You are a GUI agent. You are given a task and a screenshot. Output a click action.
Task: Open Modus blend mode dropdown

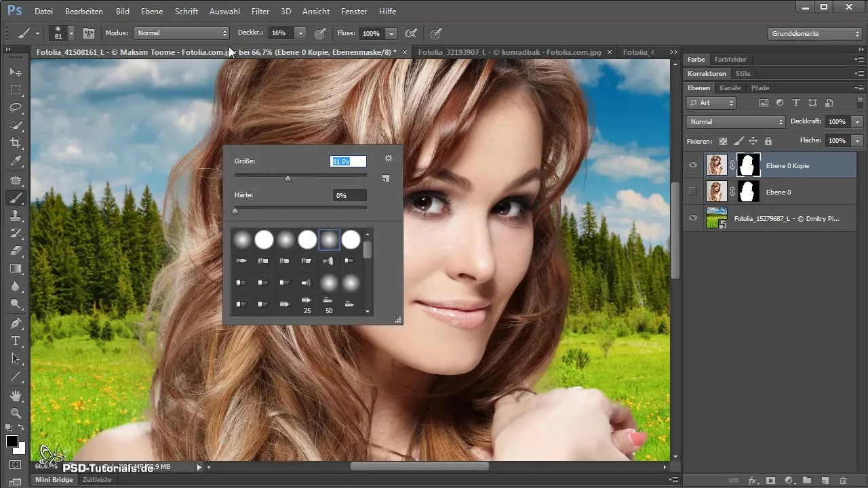coord(181,33)
